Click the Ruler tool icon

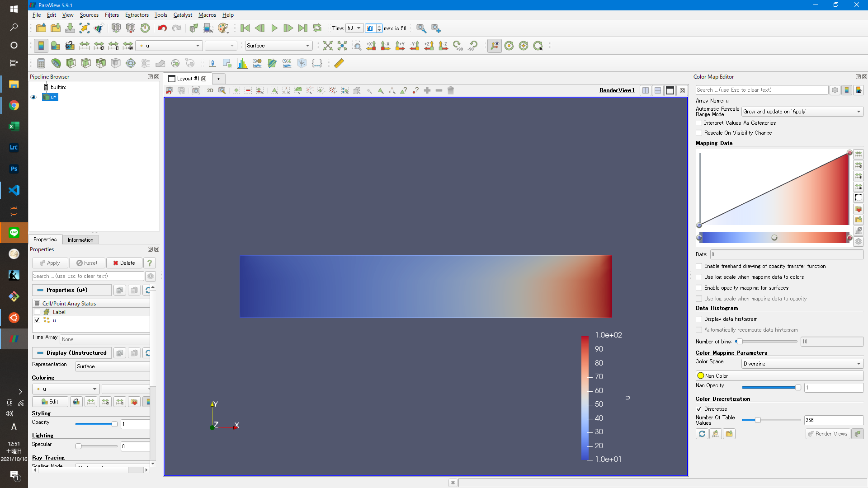coord(339,63)
